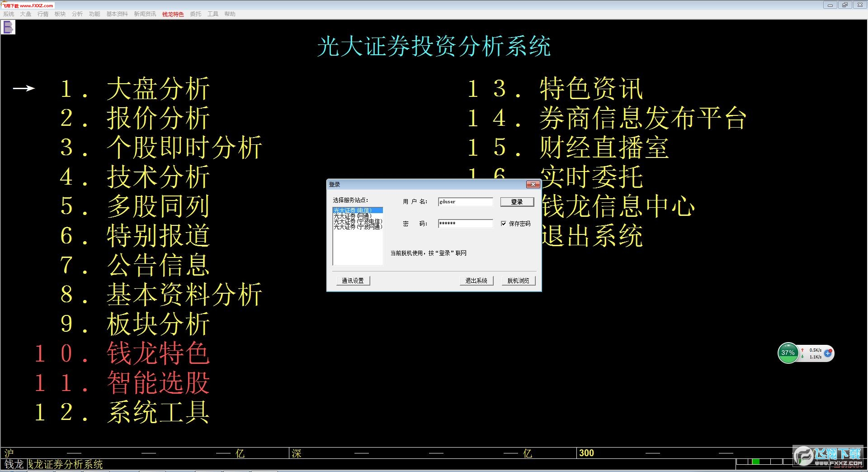Viewport: 868px width, 472px height.
Task: Click the dialog's 退出系统 button
Action: pyautogui.click(x=476, y=281)
